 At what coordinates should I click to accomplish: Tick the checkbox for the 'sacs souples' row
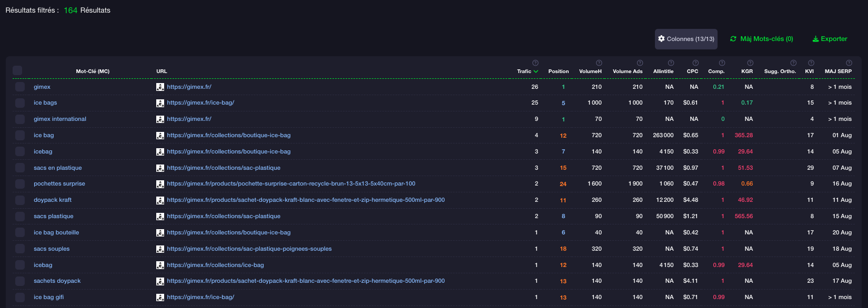pos(20,249)
